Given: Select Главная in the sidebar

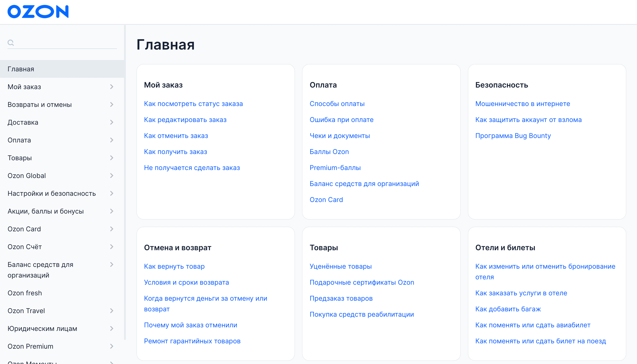Looking at the screenshot, I should (x=62, y=69).
